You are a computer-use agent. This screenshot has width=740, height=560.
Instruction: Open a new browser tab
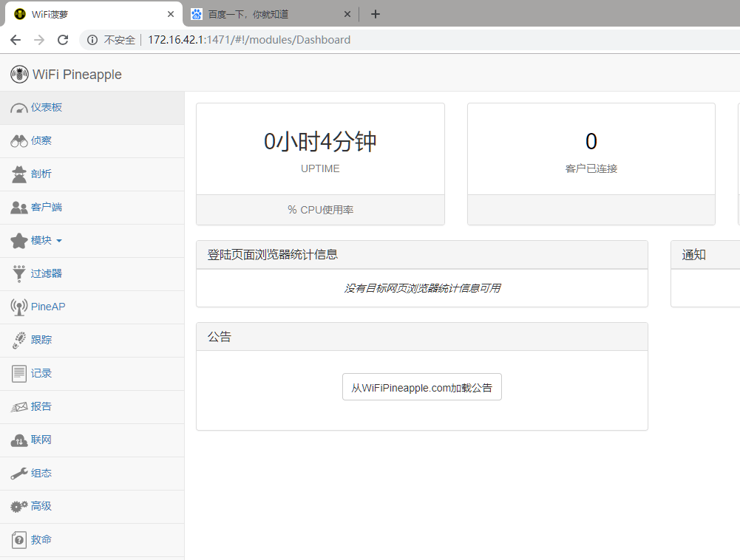point(376,14)
